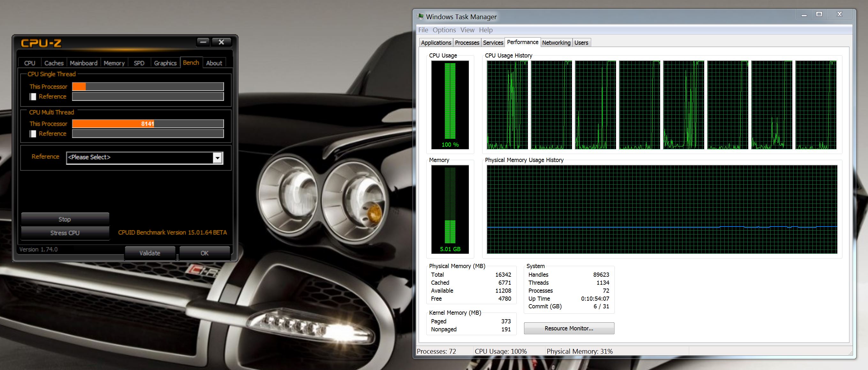The width and height of the screenshot is (868, 370).
Task: Enable Reference checkbox under CPU Multi Thread
Action: [x=33, y=134]
